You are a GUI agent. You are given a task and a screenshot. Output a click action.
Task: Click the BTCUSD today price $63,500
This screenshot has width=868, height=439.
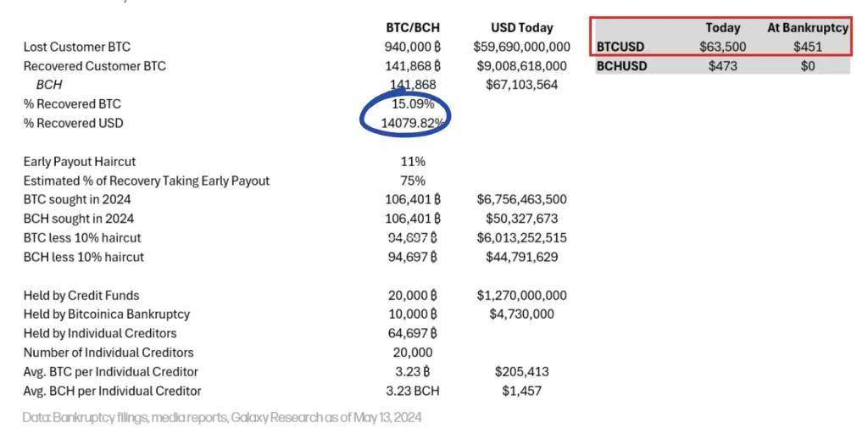tap(722, 47)
